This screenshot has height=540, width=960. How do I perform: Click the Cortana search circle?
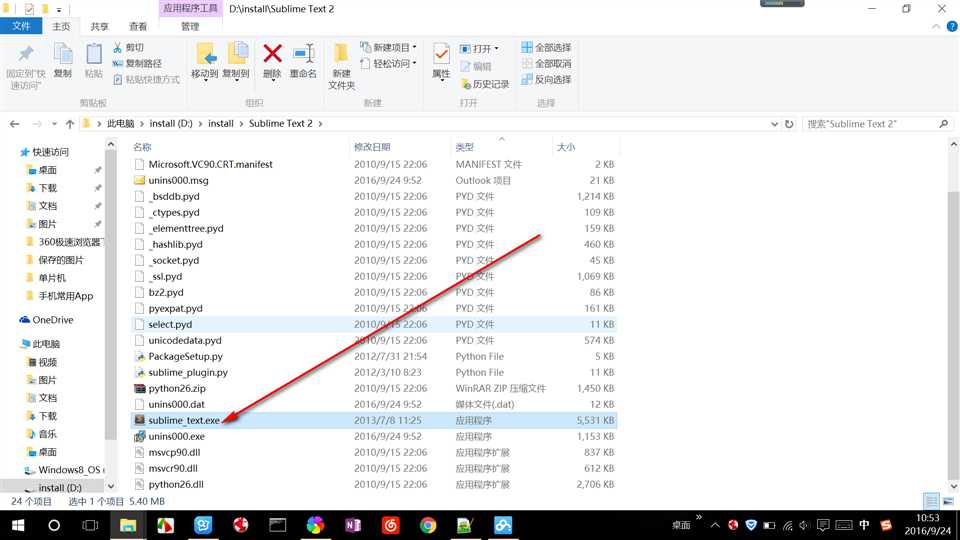pos(54,525)
